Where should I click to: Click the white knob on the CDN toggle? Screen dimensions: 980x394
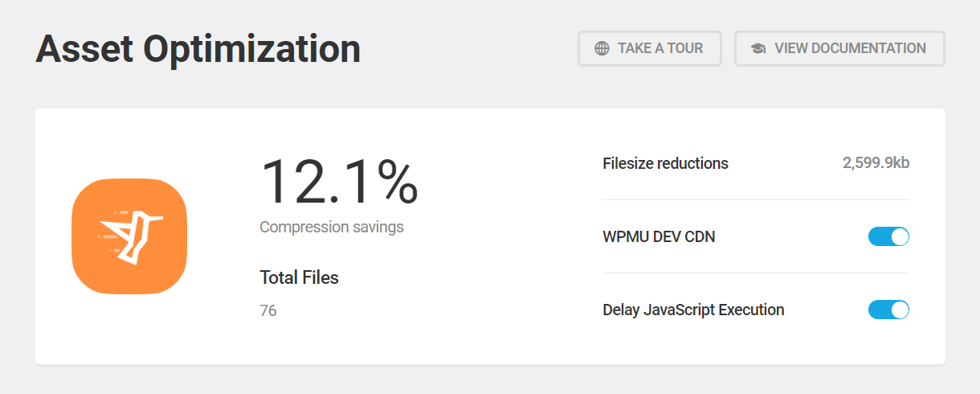click(900, 236)
